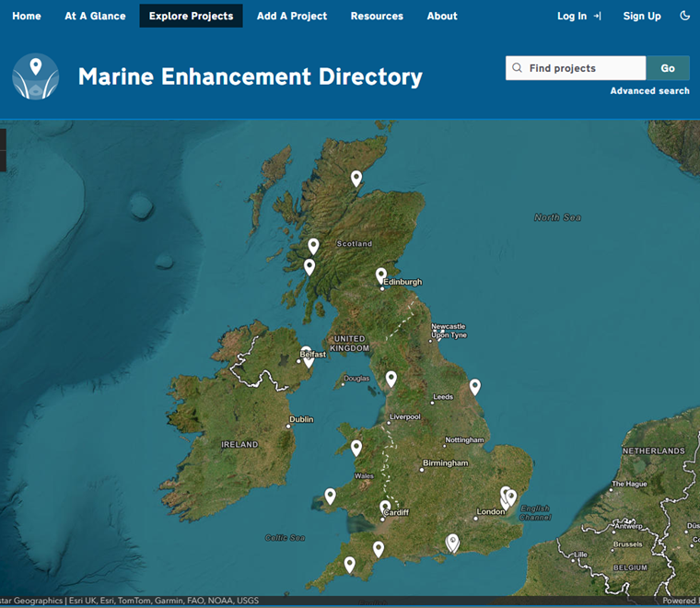The height and width of the screenshot is (608, 700).
Task: Open the Explore Projects tab
Action: pos(191,16)
